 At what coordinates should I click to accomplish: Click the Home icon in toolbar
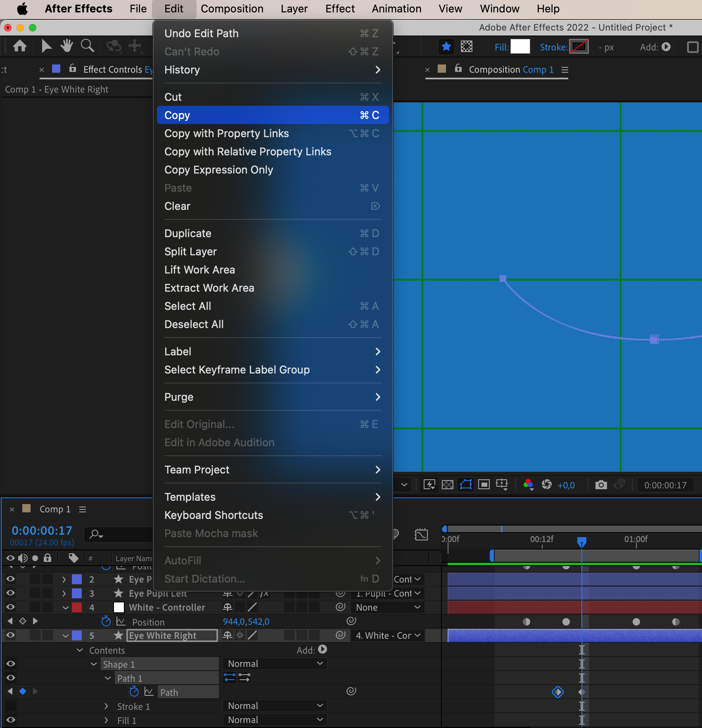pyautogui.click(x=19, y=46)
